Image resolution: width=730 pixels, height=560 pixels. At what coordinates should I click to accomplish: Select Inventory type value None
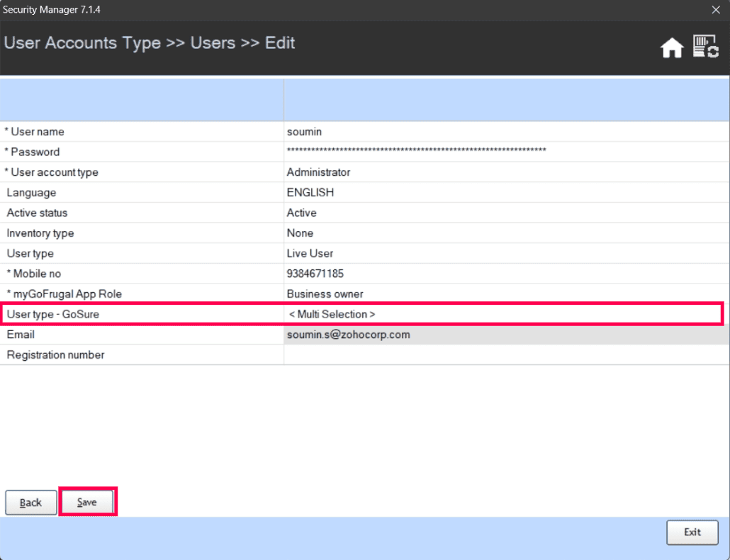pos(507,233)
